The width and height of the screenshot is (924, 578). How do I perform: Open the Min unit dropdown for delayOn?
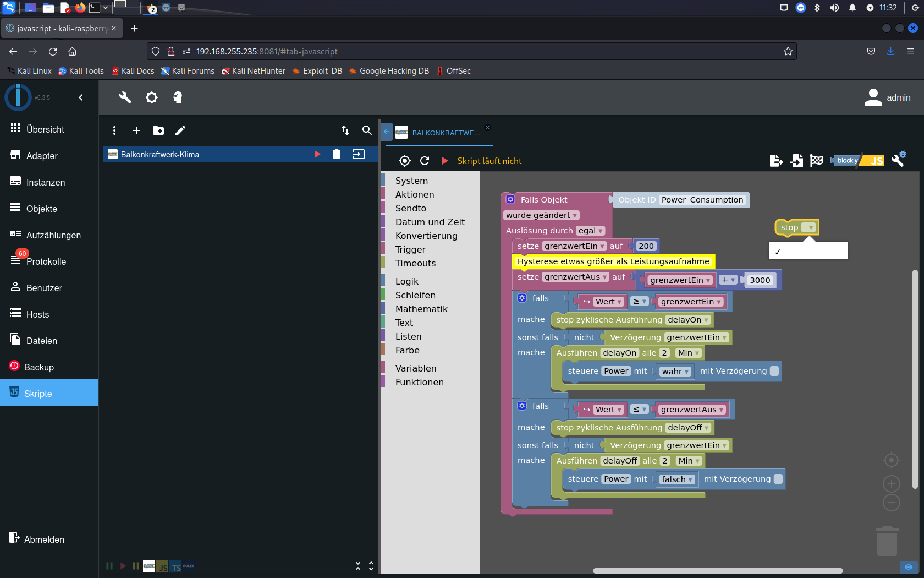pos(689,353)
